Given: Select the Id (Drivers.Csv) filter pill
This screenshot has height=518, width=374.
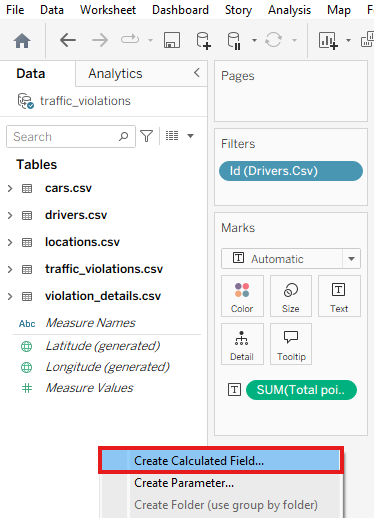Looking at the screenshot, I should coord(291,171).
